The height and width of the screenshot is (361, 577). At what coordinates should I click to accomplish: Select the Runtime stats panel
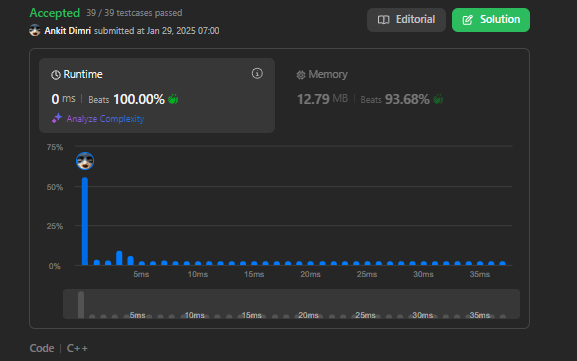[157, 95]
